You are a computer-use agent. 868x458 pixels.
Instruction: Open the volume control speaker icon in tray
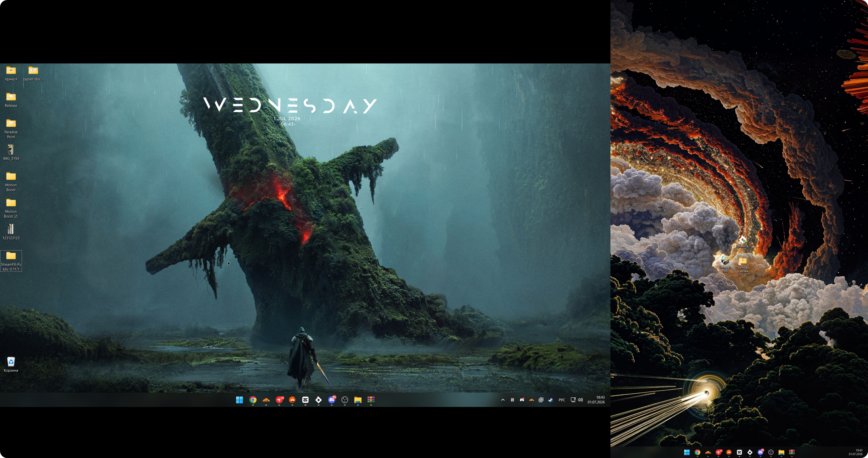[x=580, y=400]
